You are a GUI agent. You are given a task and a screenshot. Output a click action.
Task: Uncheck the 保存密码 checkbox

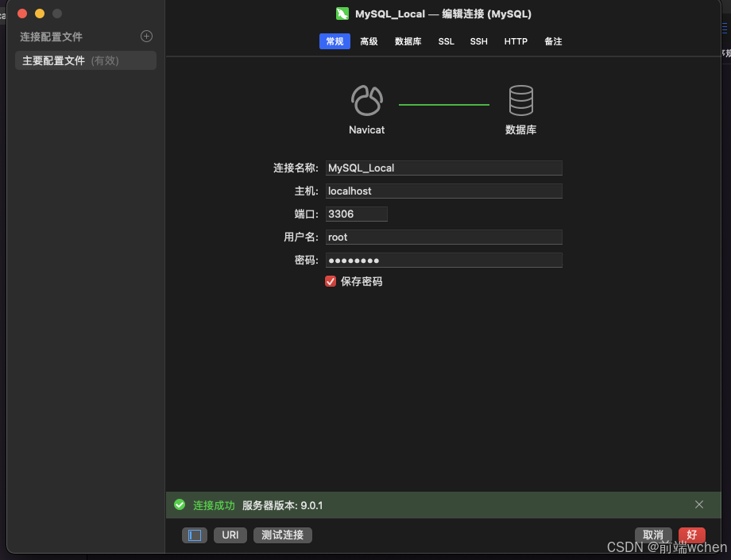pyautogui.click(x=331, y=281)
